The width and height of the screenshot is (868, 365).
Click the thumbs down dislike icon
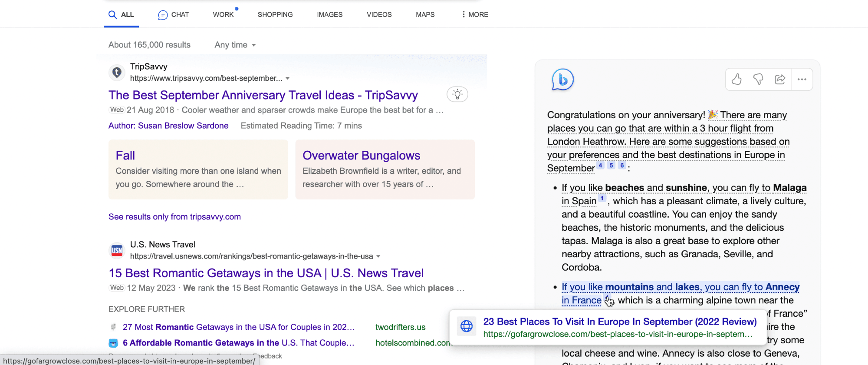[758, 79]
